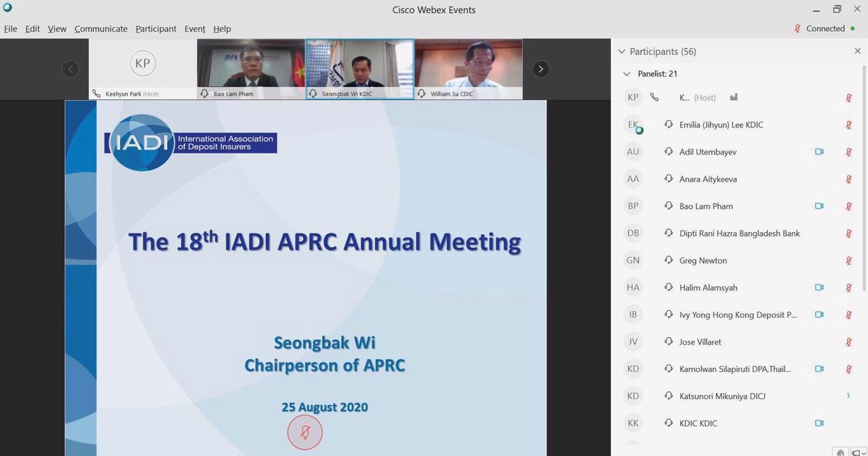
Task: Click Emilia (Jihyun) Lee KDIC muted mic icon
Action: [x=848, y=125]
